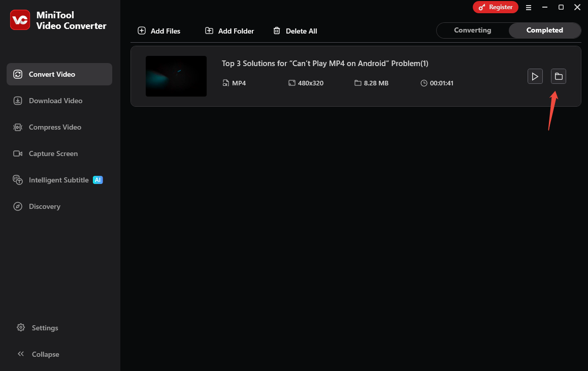Play the converted MP4 video

click(535, 76)
